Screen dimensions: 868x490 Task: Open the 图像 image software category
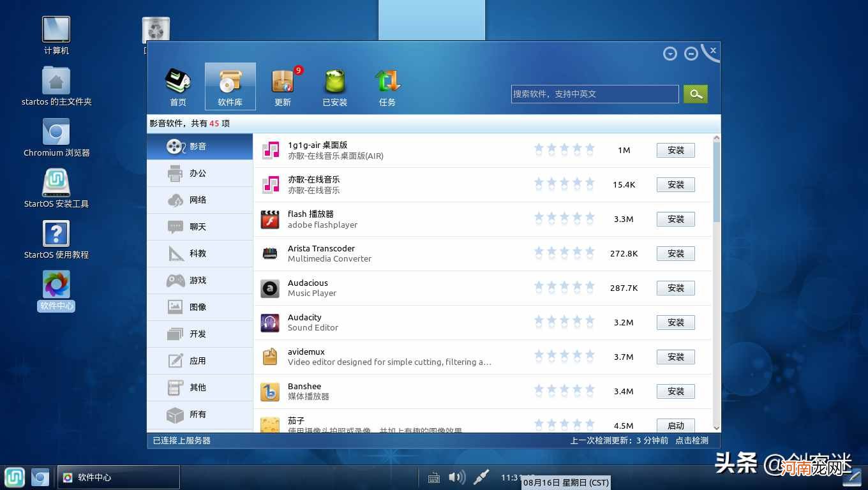198,307
